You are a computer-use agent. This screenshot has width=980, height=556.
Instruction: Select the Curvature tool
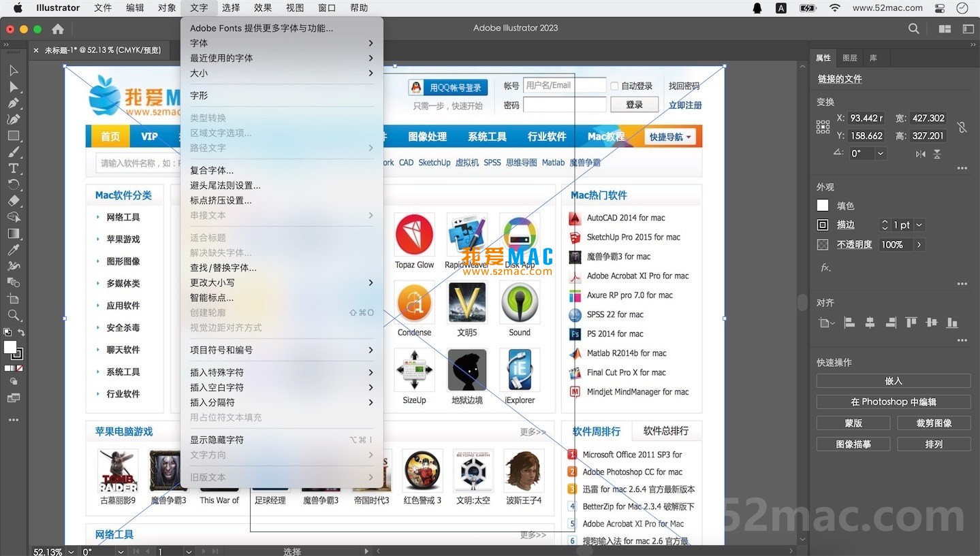click(x=14, y=120)
